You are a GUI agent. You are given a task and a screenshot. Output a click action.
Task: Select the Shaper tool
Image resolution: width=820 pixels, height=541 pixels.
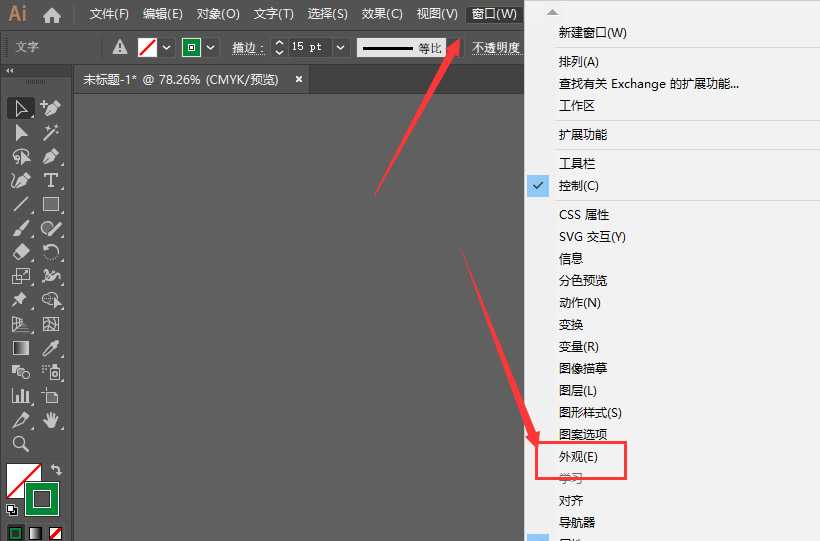point(51,228)
